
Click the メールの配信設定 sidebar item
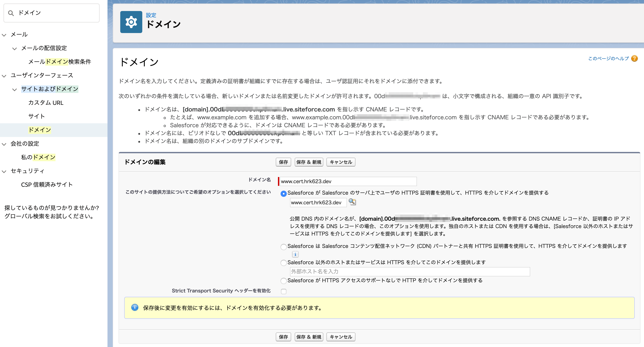click(44, 48)
